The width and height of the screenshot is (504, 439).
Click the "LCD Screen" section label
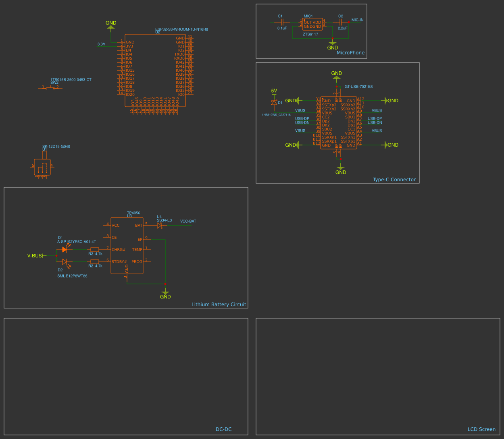[481, 429]
